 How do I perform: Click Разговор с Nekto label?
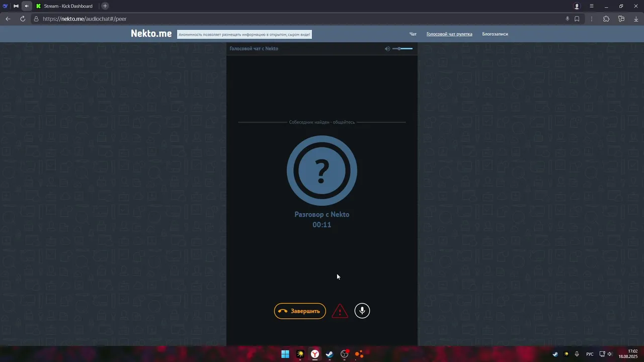(x=322, y=214)
